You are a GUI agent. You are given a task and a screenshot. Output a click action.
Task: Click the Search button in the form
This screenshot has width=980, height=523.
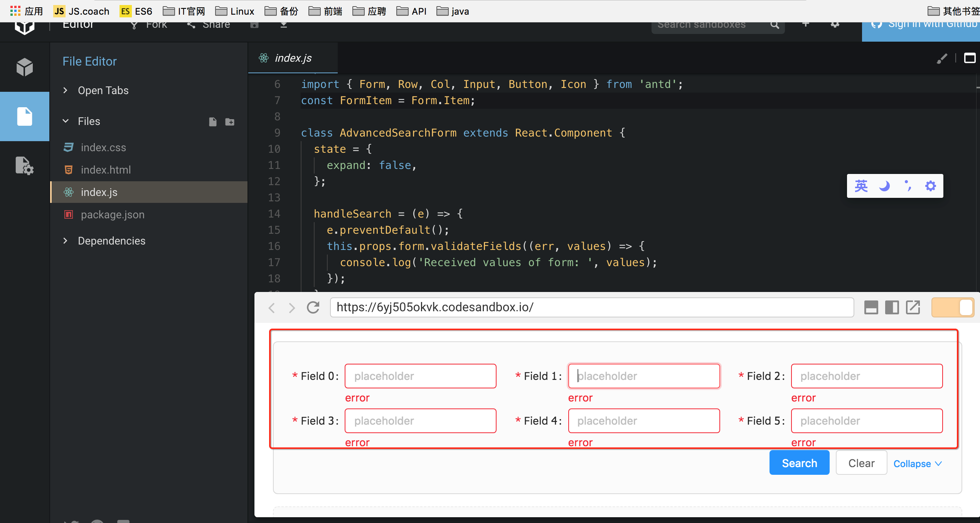pos(799,462)
